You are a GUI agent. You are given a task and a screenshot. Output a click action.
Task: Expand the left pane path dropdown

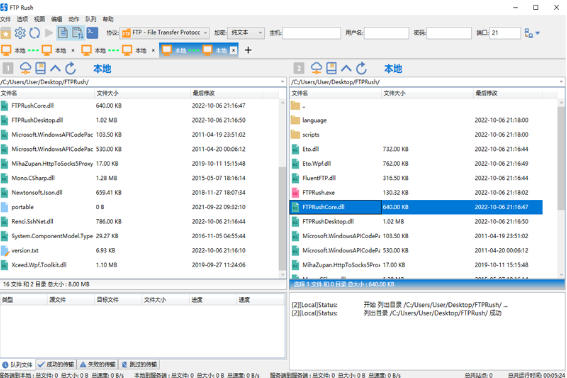click(x=282, y=82)
